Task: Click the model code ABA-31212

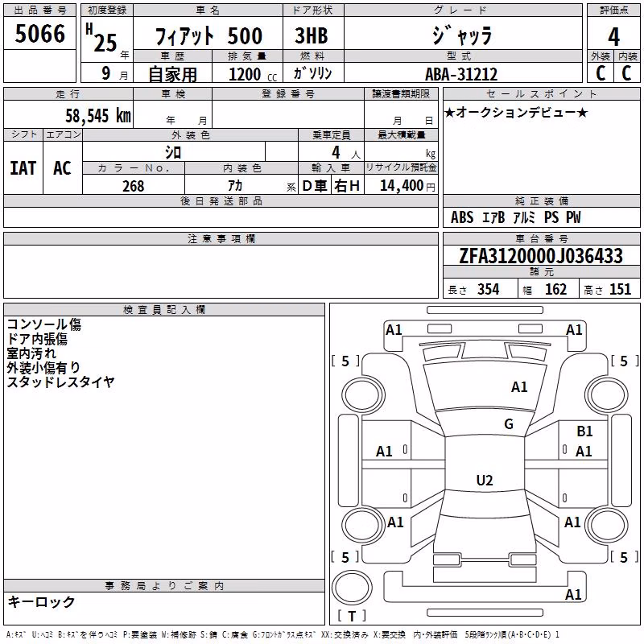Action: pyautogui.click(x=461, y=74)
